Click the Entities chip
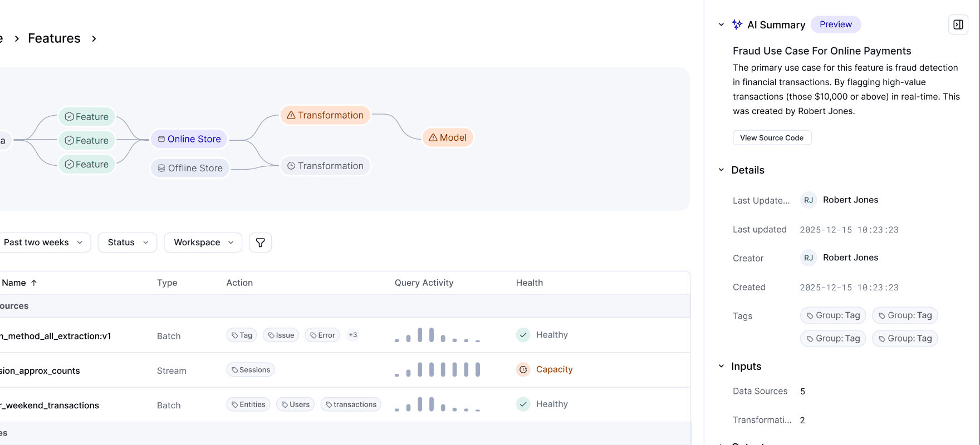Screen dimensions: 980x445 [x=248, y=404]
